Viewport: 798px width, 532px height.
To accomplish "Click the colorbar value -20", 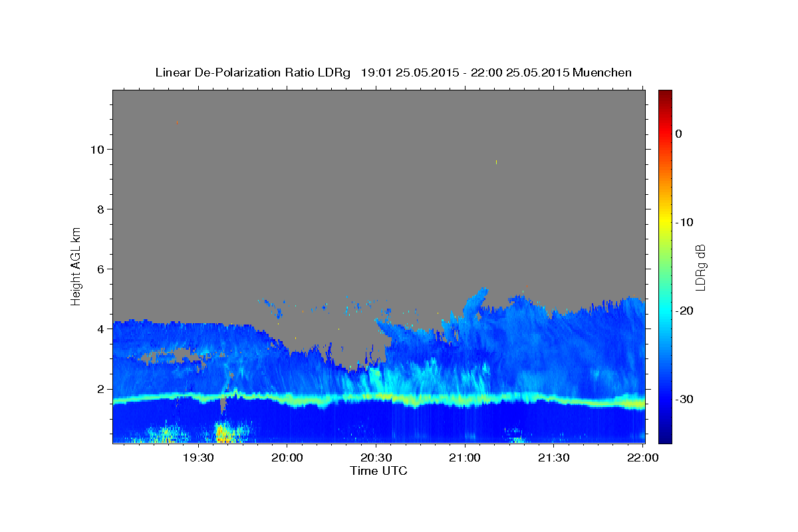I will [684, 311].
